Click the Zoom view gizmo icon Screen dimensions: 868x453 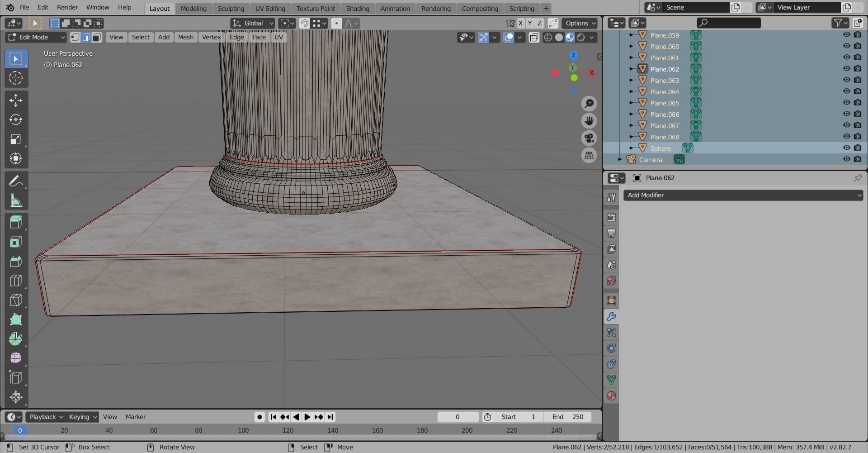pyautogui.click(x=589, y=104)
